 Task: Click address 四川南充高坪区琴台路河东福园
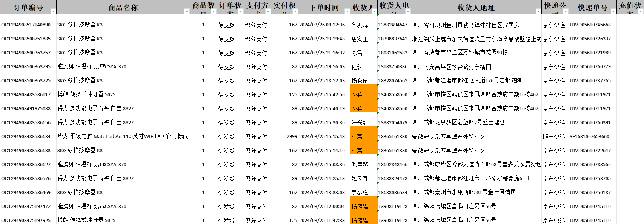click(452, 67)
